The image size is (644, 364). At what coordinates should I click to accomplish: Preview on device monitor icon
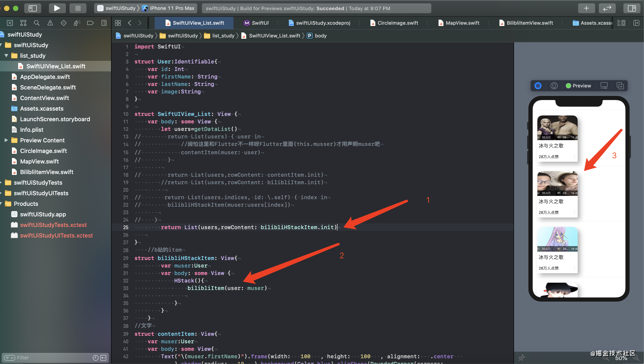point(604,86)
